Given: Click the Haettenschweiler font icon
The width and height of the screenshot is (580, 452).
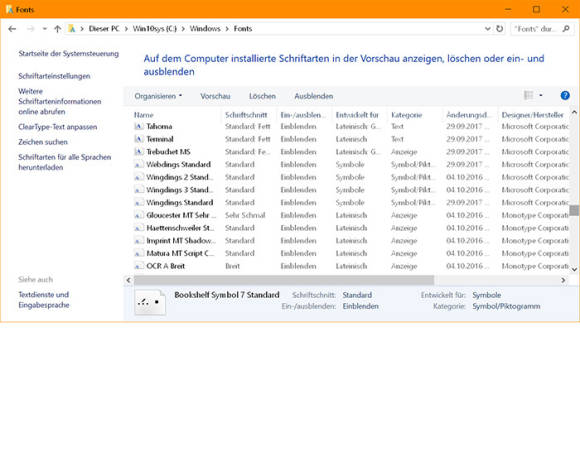Looking at the screenshot, I should tap(139, 228).
